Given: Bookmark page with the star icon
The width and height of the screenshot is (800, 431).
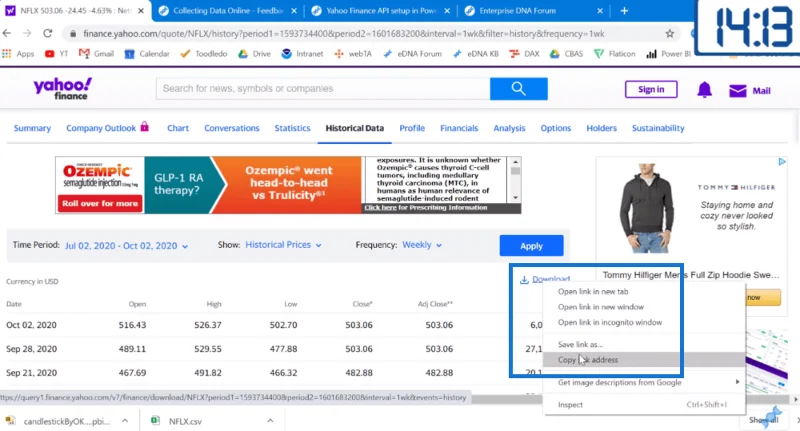Looking at the screenshot, I should [x=669, y=34].
